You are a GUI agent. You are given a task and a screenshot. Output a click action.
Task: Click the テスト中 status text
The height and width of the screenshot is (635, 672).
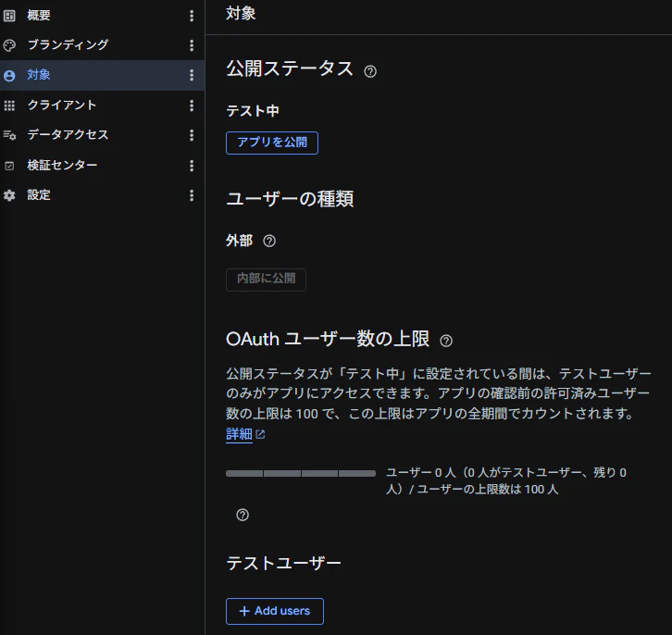pos(253,111)
